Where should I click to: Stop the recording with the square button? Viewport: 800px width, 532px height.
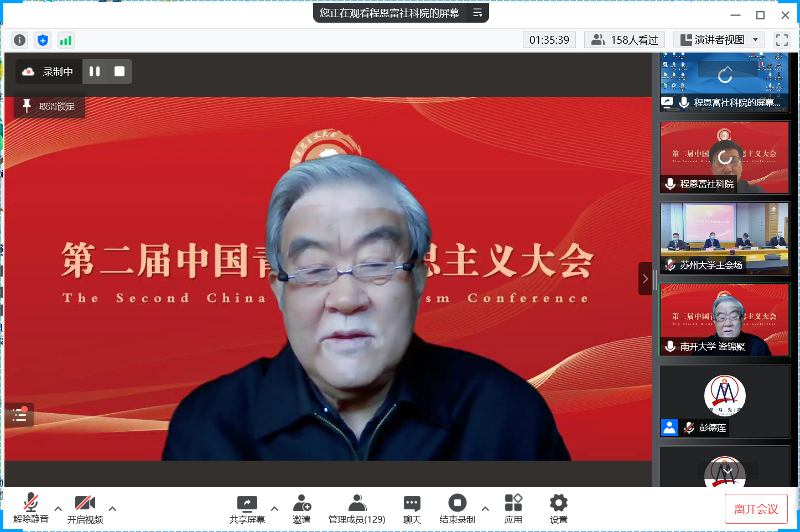pos(120,71)
